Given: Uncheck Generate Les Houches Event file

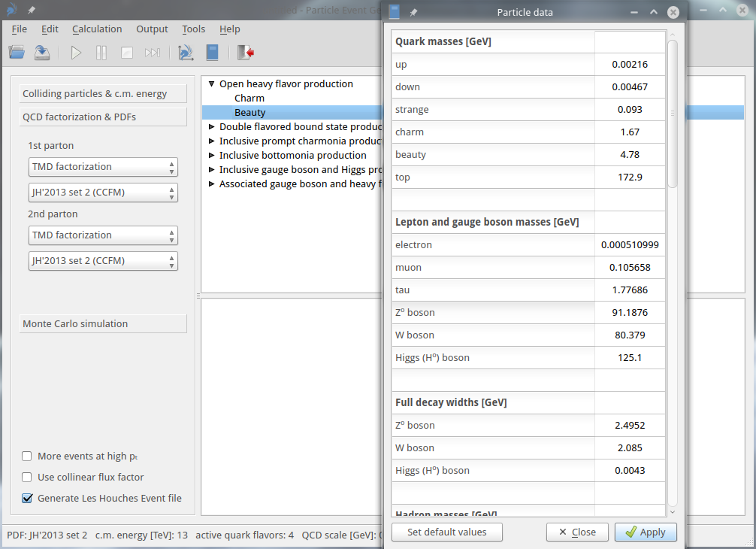Looking at the screenshot, I should click(x=27, y=498).
